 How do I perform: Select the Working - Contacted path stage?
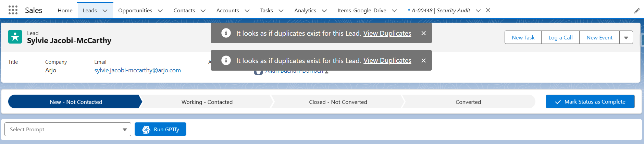coord(207,102)
